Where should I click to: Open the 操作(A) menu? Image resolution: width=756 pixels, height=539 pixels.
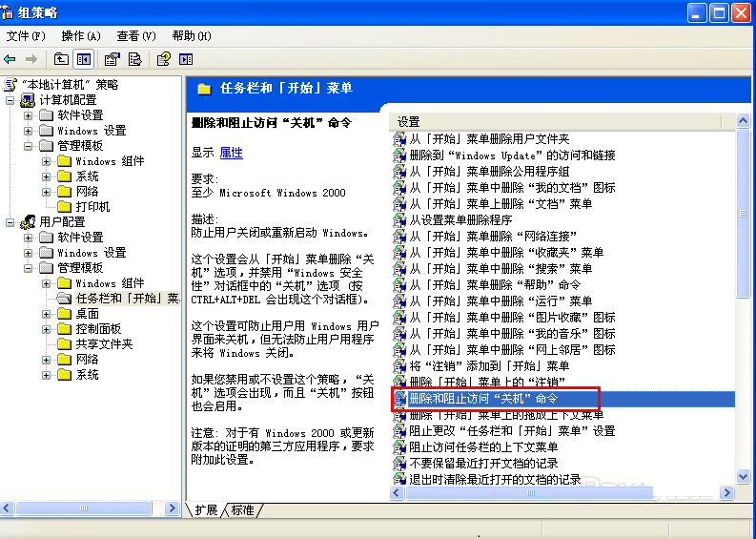coord(80,36)
